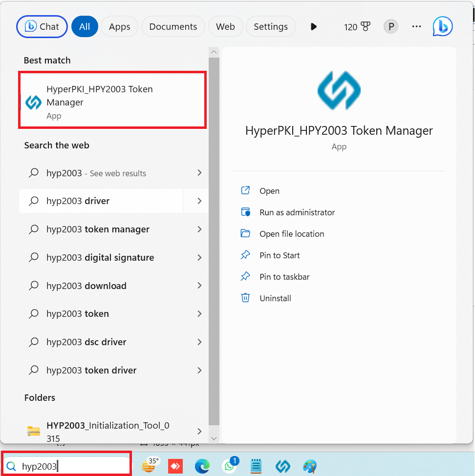Click the results list scroll up arrow
The width and height of the screenshot is (475, 476).
214,52
